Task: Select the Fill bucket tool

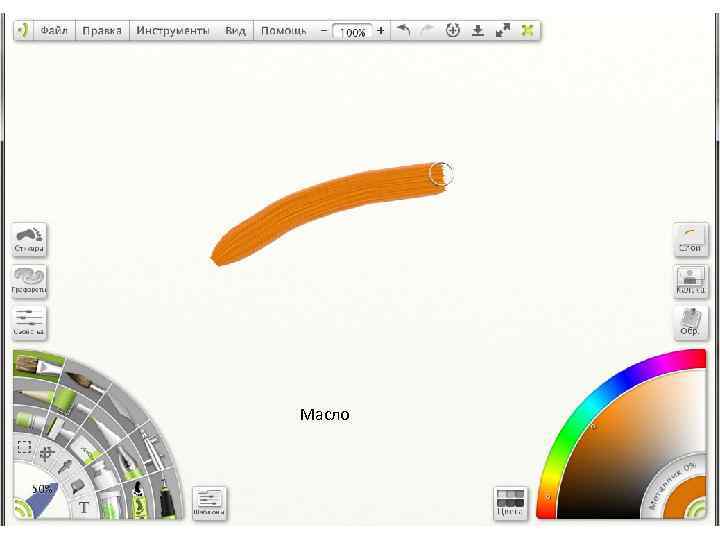Action: (77, 486)
